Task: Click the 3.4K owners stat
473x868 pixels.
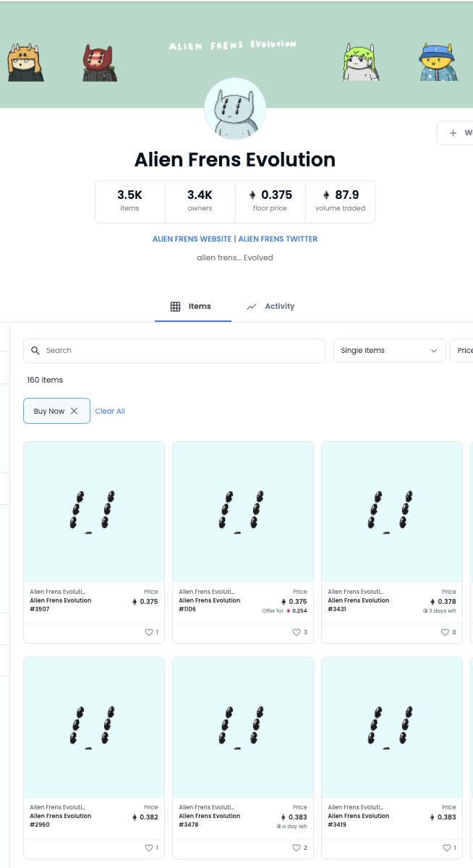Action: point(200,201)
